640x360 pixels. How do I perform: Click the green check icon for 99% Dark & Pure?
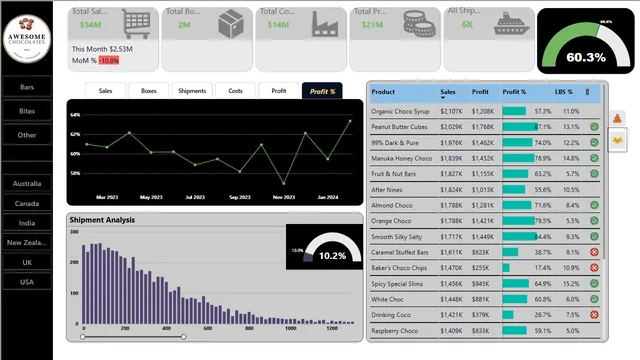tap(594, 142)
